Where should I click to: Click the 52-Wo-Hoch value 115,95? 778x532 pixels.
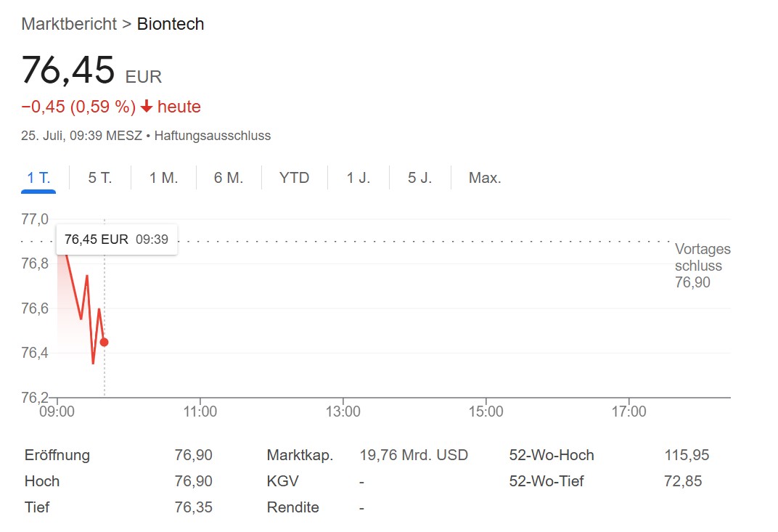click(x=687, y=455)
